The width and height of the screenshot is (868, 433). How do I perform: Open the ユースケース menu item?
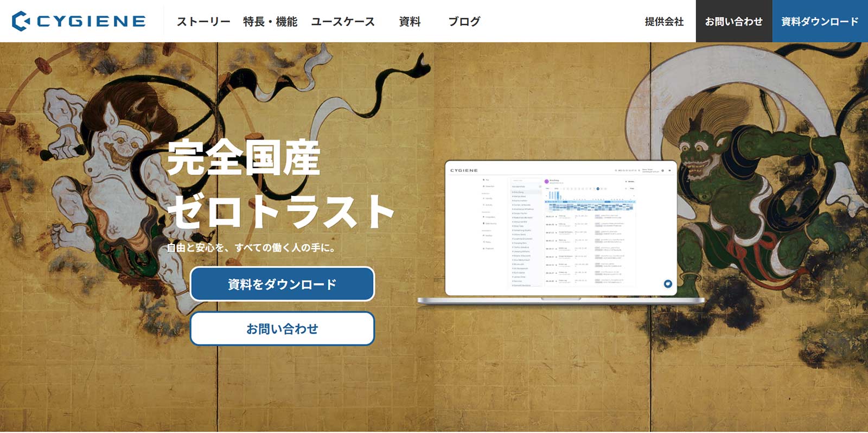tap(343, 22)
